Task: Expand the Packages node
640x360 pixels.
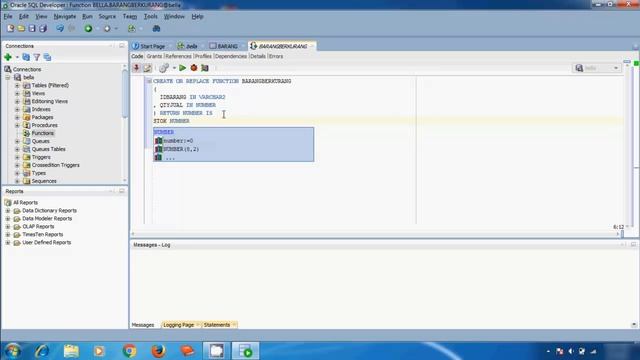Action: click(17, 117)
